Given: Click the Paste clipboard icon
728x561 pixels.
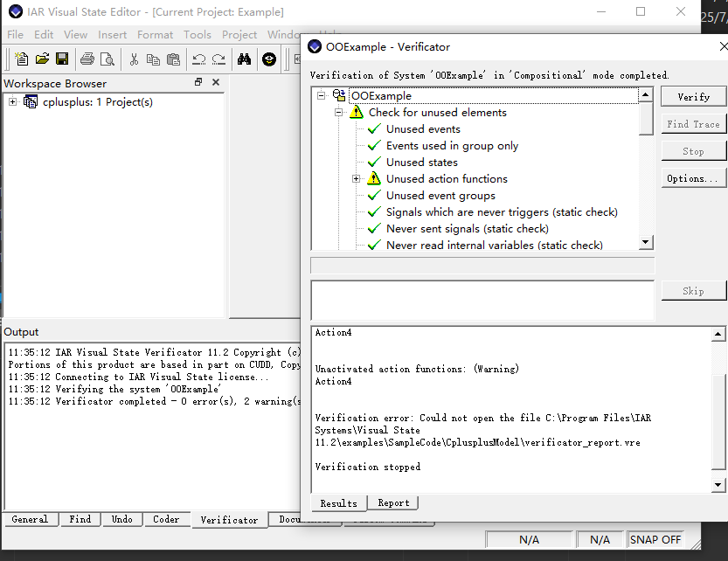Looking at the screenshot, I should (174, 59).
